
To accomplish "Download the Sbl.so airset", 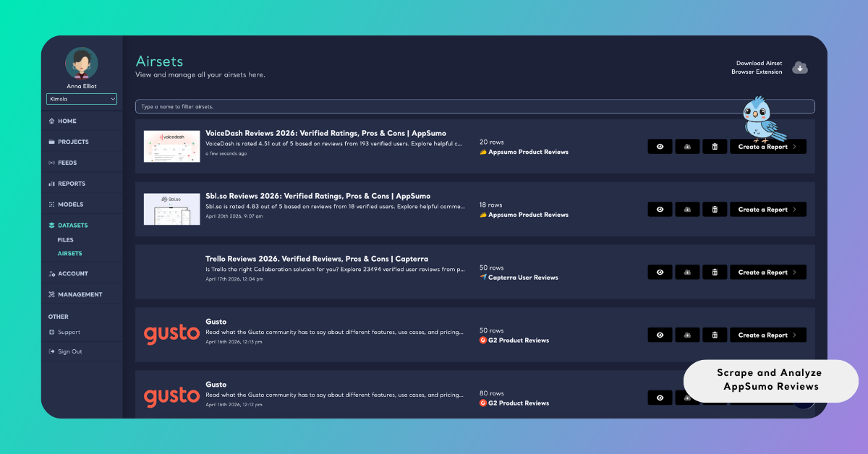I will coord(687,210).
